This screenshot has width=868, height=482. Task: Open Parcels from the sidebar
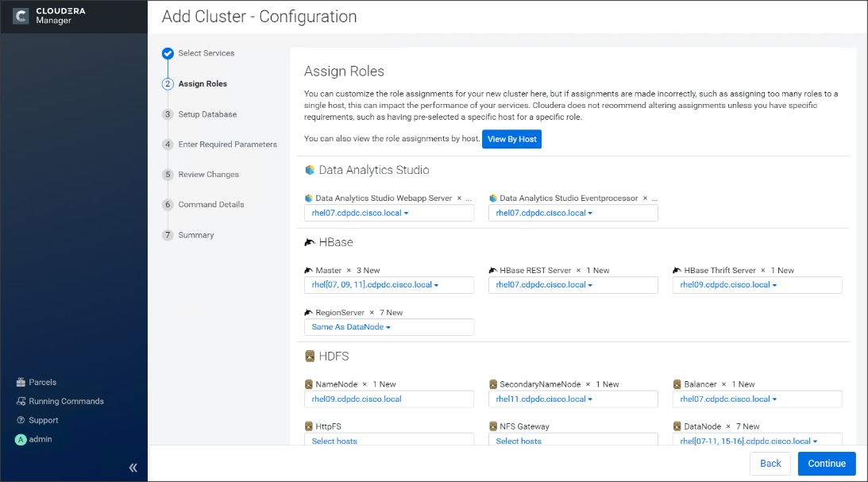point(43,383)
